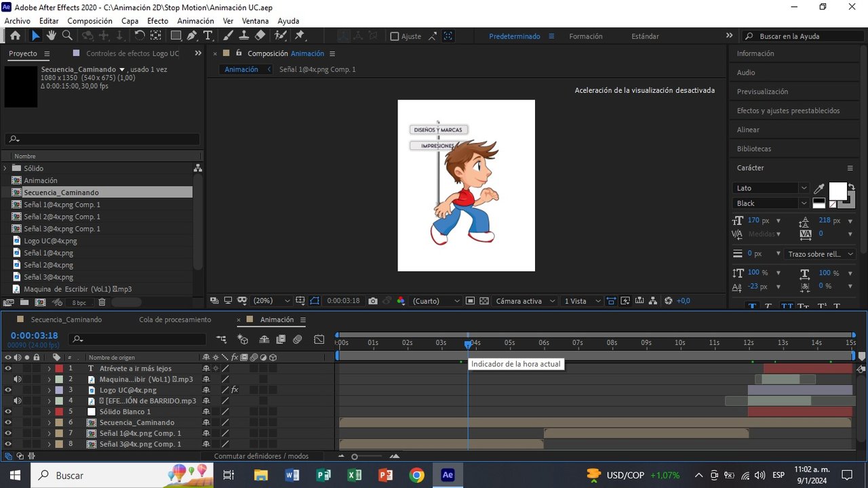Click the timeline zoom slider handle
Image resolution: width=868 pixels, height=488 pixels.
tap(354, 457)
